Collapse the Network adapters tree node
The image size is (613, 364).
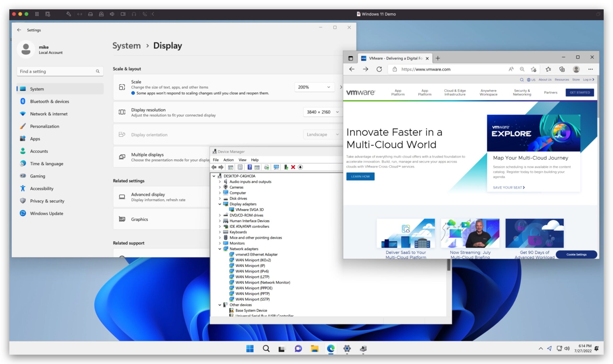coord(220,249)
